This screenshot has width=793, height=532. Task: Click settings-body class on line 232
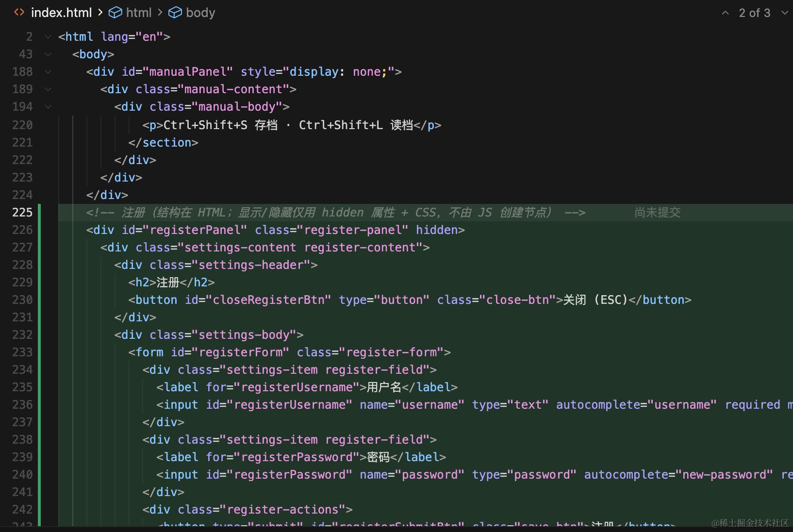(244, 335)
